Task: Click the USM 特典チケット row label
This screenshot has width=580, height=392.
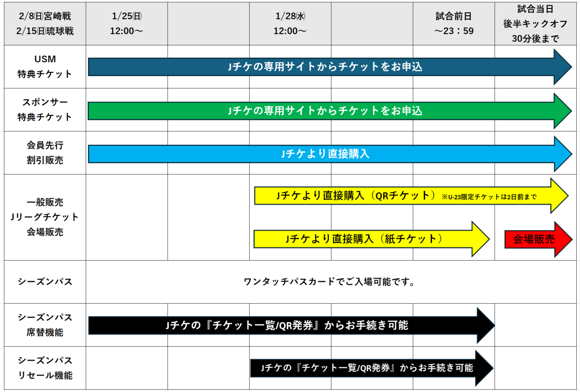Action: (45, 67)
